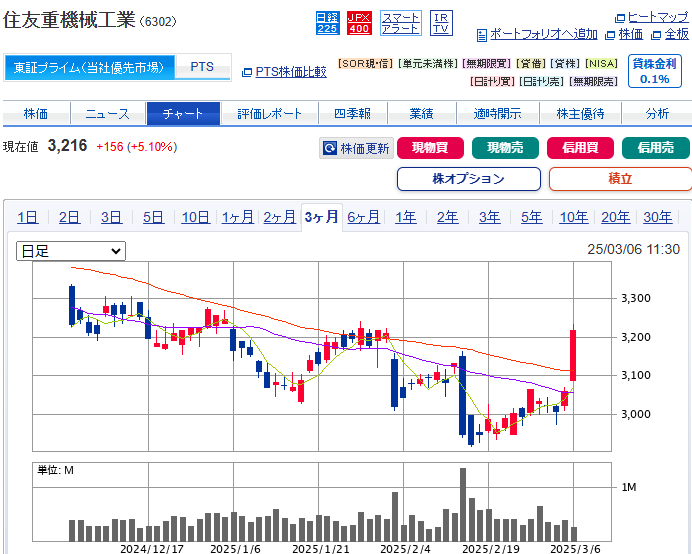The width and height of the screenshot is (692, 554).
Task: Click 現物買 button
Action: pos(430,147)
